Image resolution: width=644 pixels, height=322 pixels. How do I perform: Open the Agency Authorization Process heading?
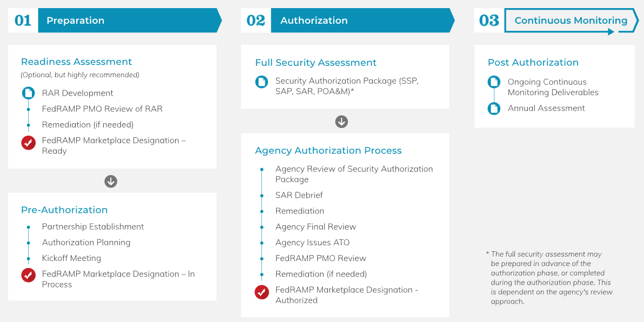coord(328,150)
